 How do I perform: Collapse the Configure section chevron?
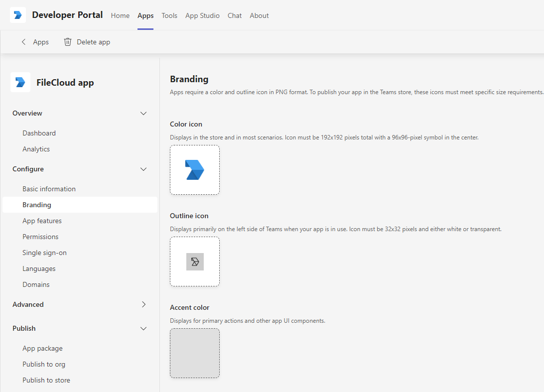[x=143, y=169]
